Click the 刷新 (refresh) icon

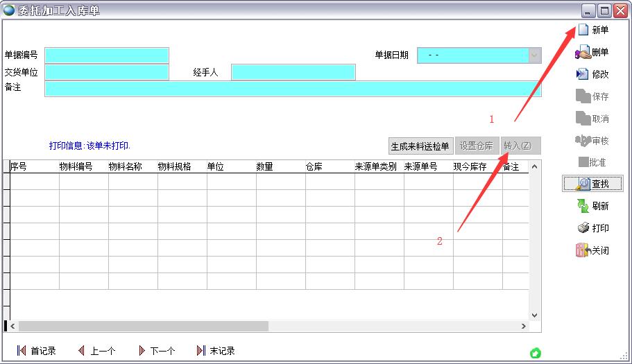(x=583, y=206)
